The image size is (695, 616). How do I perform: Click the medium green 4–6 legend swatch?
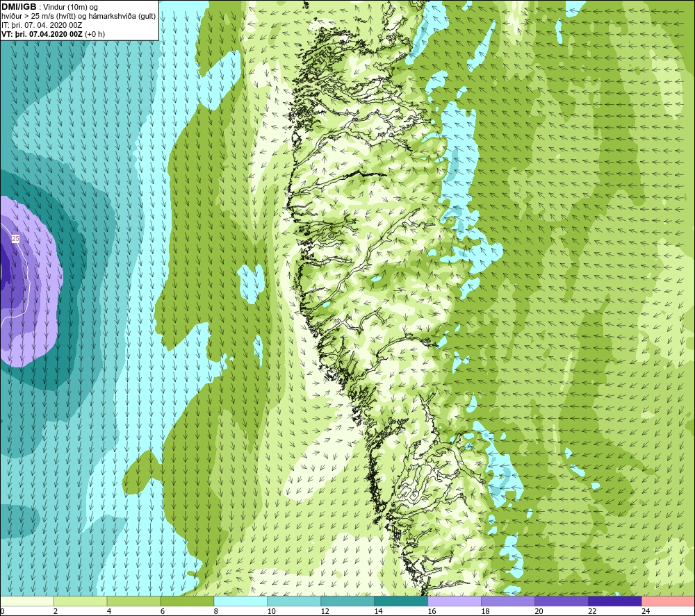point(133,601)
